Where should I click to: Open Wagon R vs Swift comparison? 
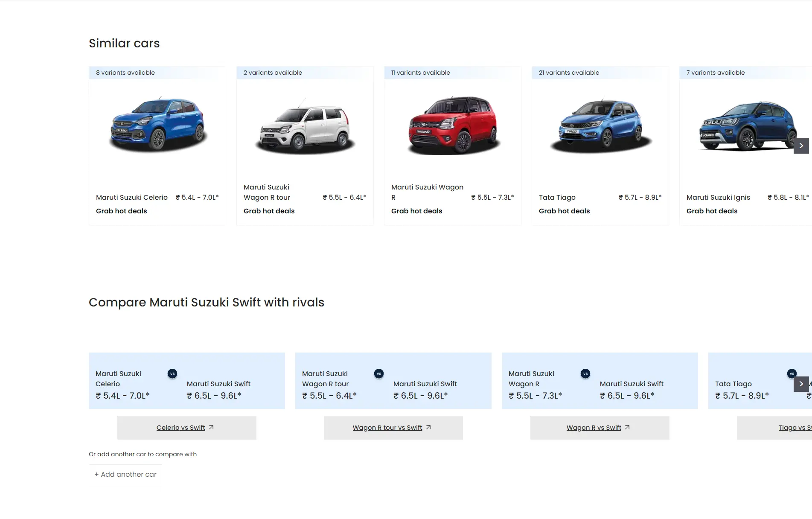pyautogui.click(x=600, y=428)
